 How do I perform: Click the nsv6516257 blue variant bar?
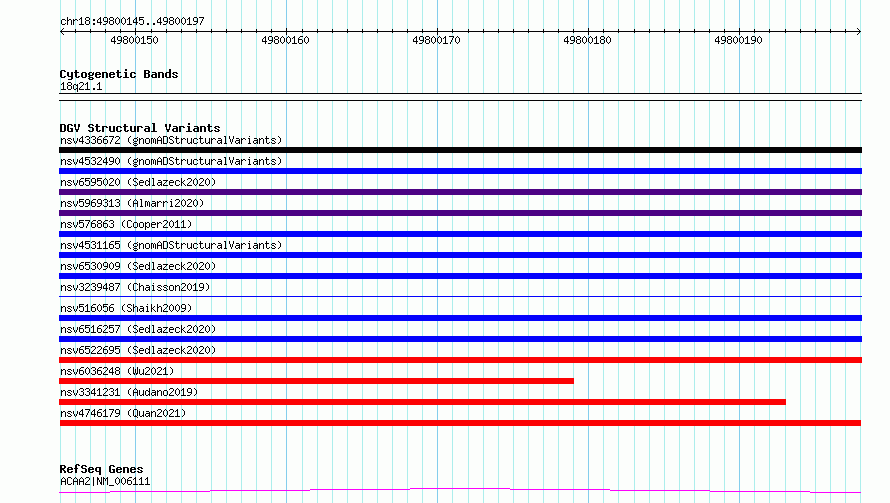pos(460,339)
